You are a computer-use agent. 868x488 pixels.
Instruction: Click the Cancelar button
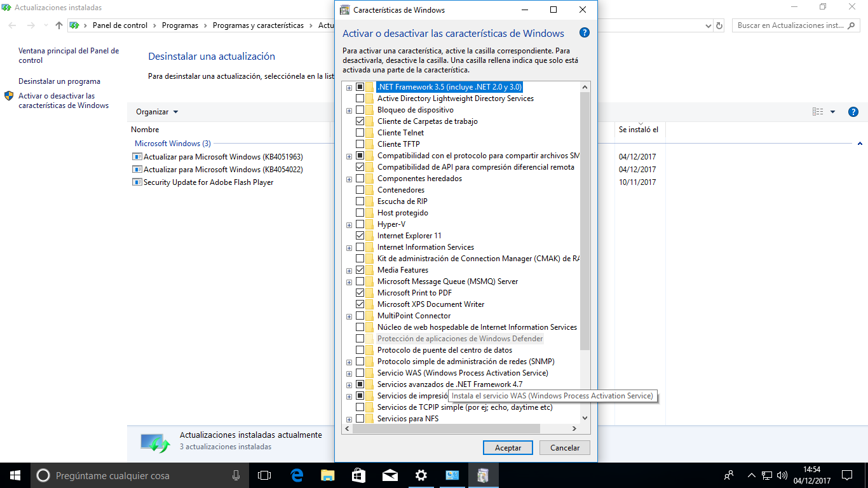point(565,448)
